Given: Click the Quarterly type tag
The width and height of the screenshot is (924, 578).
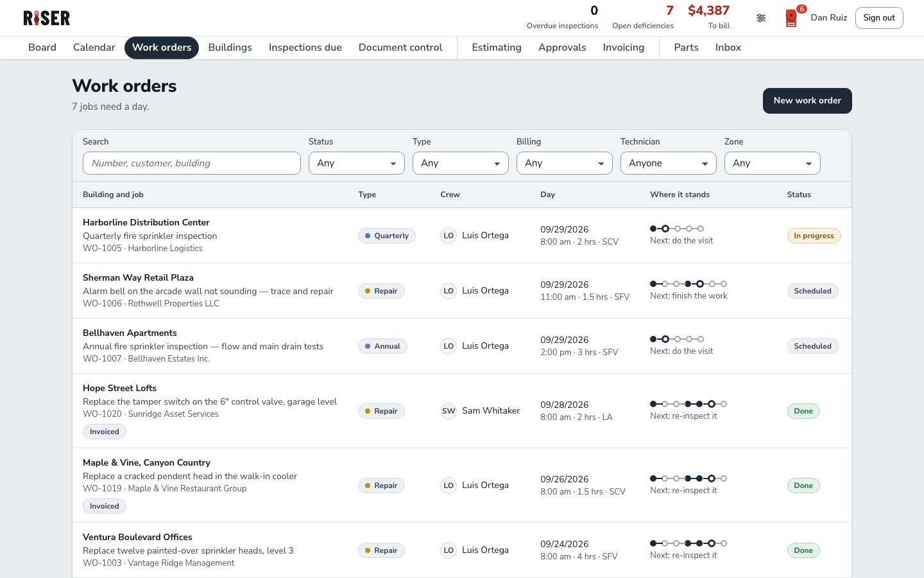Looking at the screenshot, I should click(x=387, y=236).
